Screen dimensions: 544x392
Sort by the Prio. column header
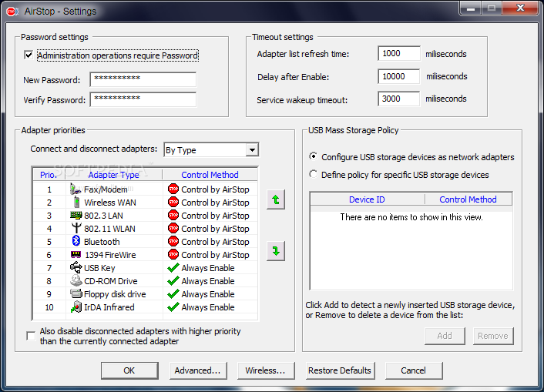49,175
